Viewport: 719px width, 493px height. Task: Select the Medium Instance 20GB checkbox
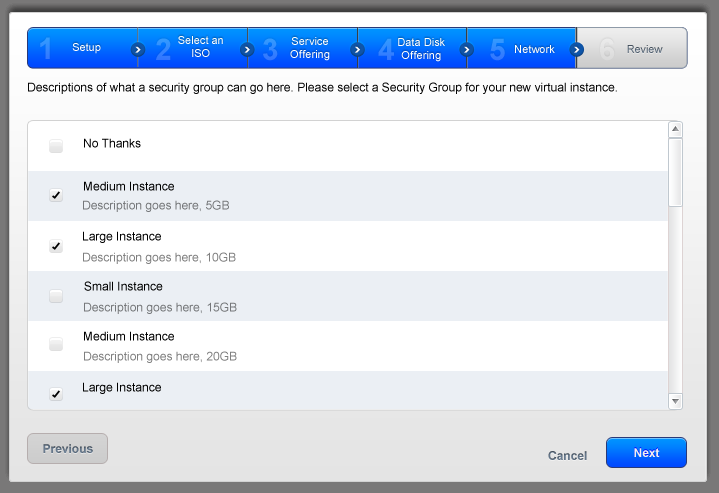point(56,344)
